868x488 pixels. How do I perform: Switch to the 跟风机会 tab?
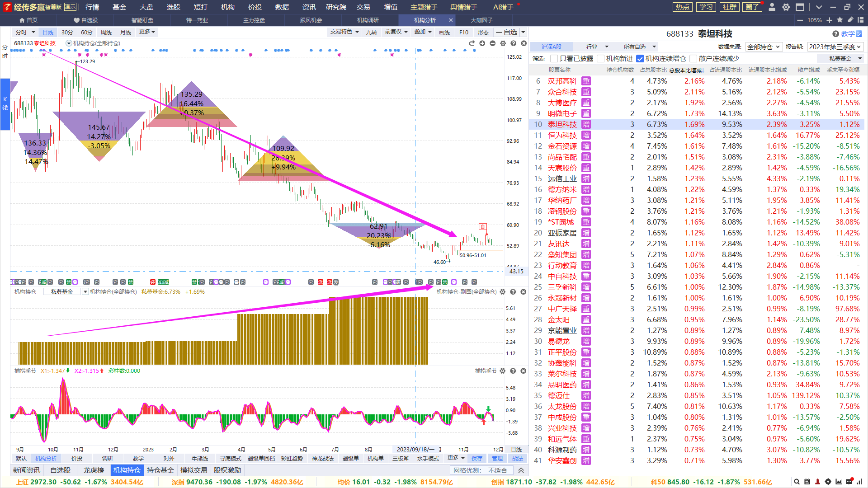pyautogui.click(x=311, y=20)
